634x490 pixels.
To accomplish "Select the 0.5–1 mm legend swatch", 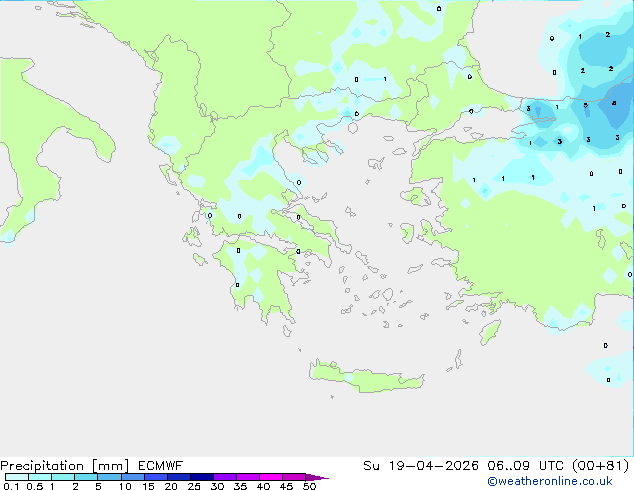I will (x=40, y=477).
